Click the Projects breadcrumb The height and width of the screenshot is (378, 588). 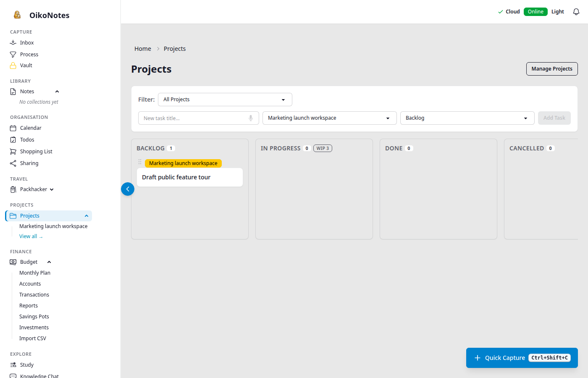point(175,49)
